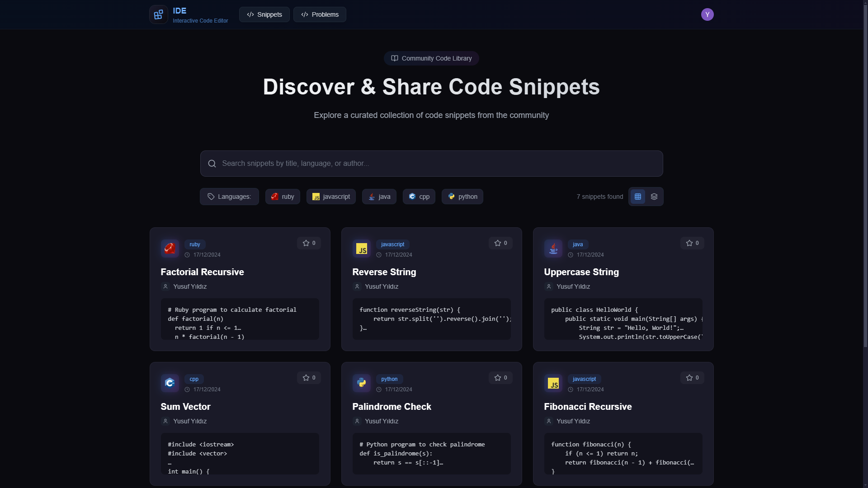The image size is (868, 488).
Task: Click the snippet search input field
Action: [431, 164]
